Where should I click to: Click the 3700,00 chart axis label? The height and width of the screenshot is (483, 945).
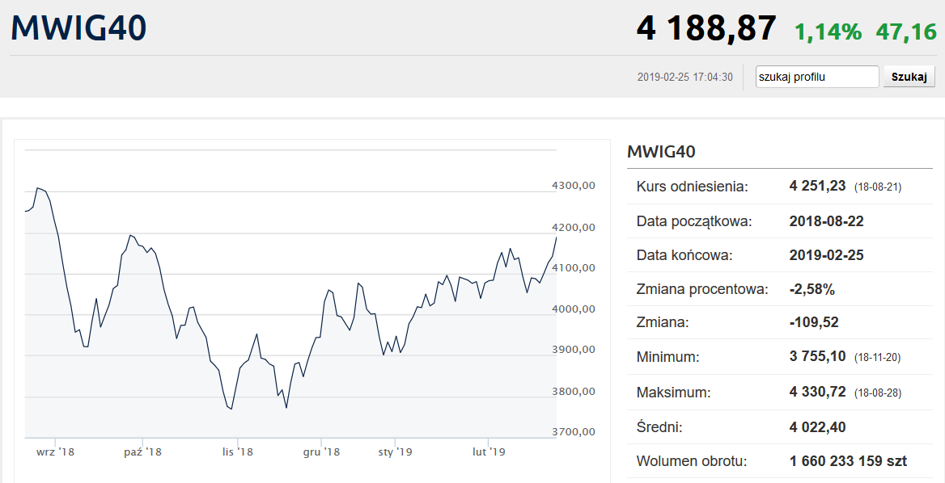pyautogui.click(x=573, y=432)
